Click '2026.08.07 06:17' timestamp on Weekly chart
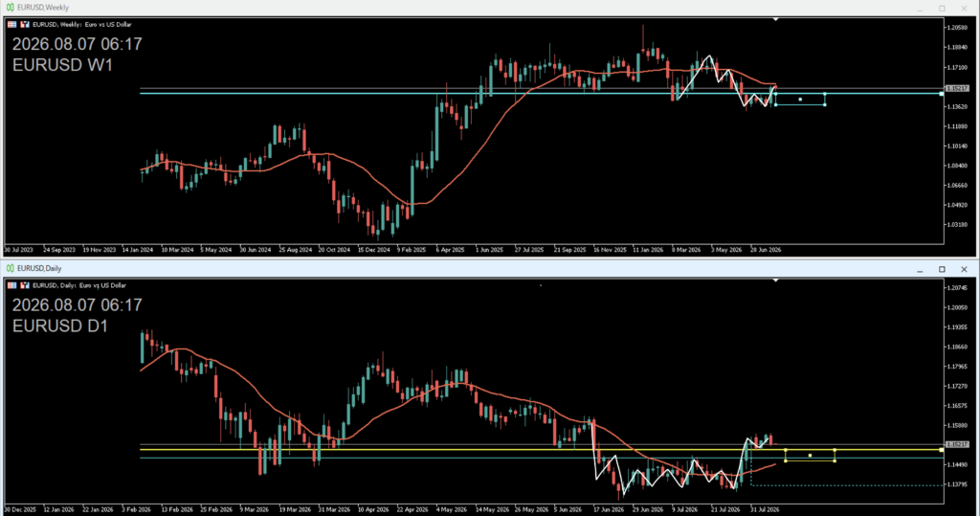Image resolution: width=980 pixels, height=516 pixels. (x=77, y=44)
